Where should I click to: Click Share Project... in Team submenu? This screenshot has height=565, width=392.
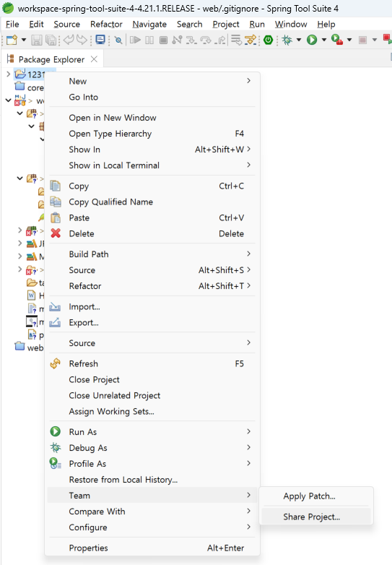point(316,517)
